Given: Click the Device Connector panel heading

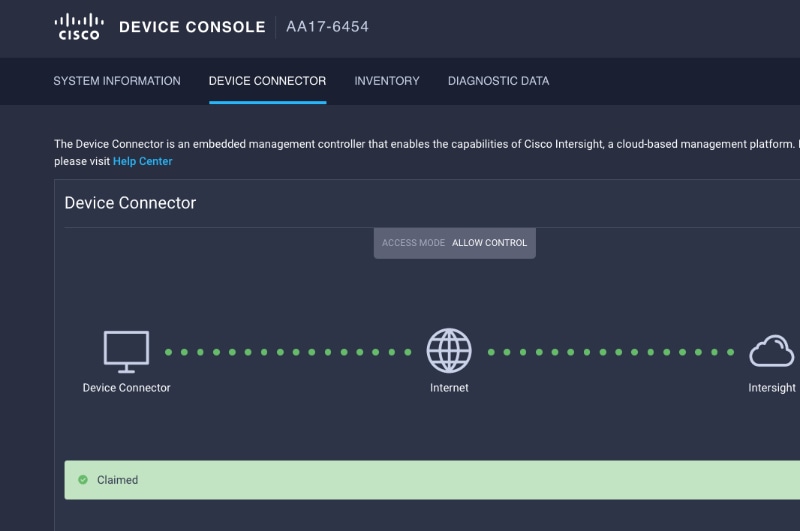Looking at the screenshot, I should pos(130,203).
